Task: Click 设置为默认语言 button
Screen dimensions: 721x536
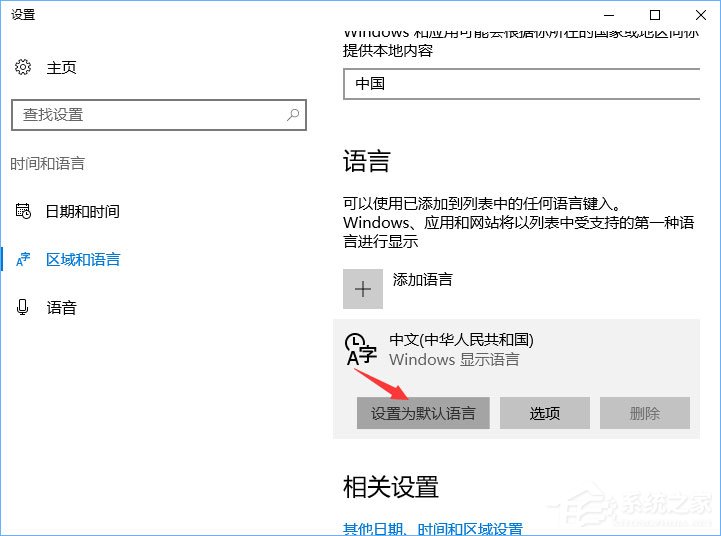Action: (x=423, y=413)
